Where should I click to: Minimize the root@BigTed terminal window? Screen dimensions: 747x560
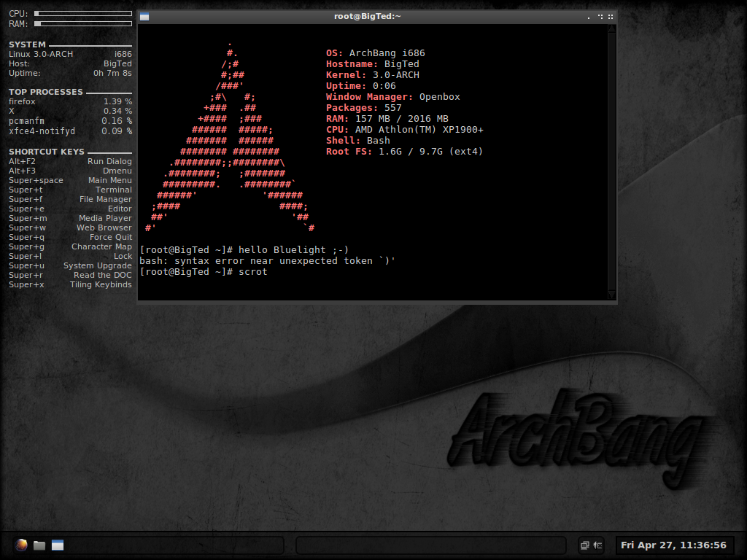[x=589, y=17]
